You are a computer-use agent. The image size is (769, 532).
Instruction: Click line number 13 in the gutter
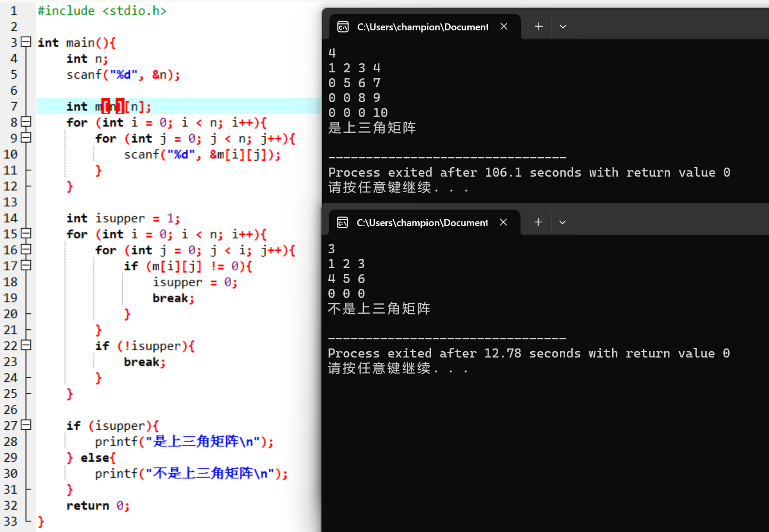tap(11, 202)
